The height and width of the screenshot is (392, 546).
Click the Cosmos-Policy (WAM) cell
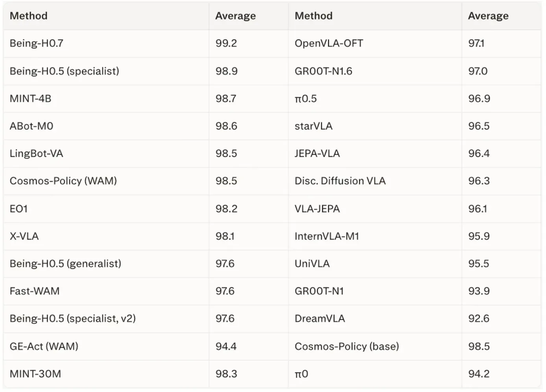106,181
